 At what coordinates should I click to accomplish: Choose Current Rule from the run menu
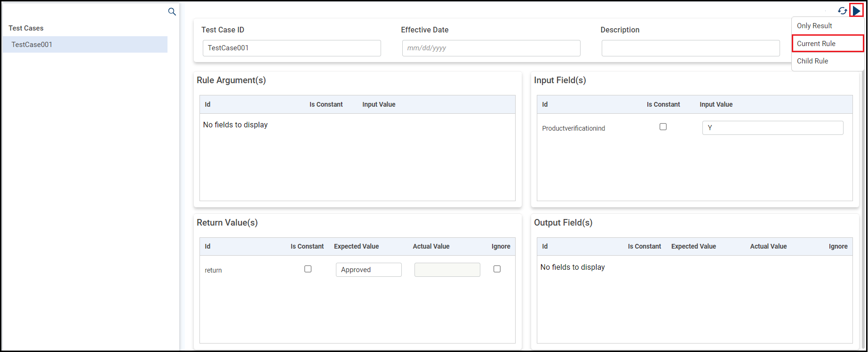click(x=816, y=44)
